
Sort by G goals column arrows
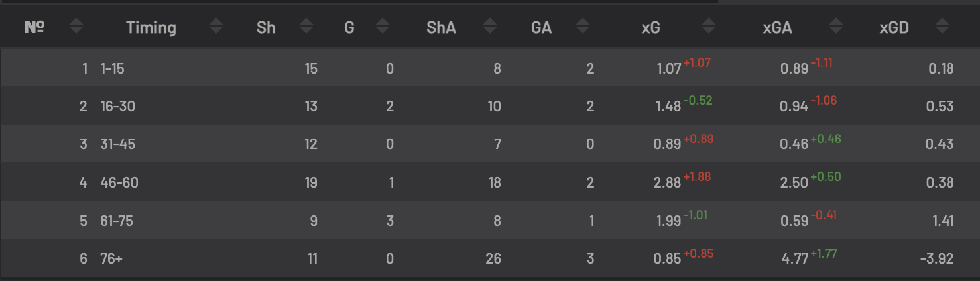coord(382,27)
